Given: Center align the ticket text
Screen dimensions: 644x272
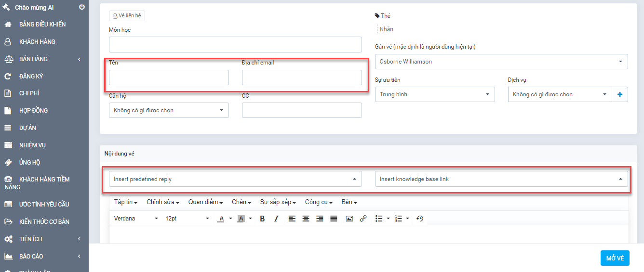Looking at the screenshot, I should click(x=306, y=219).
